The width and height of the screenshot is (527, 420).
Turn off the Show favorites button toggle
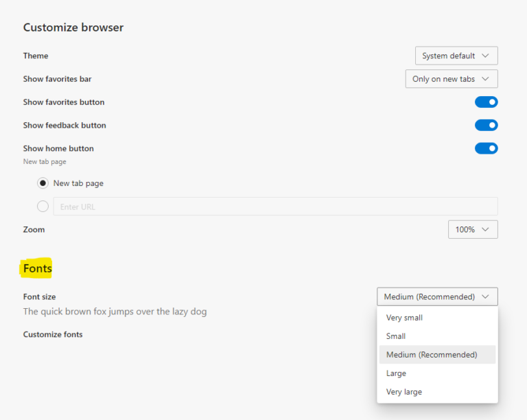pos(486,102)
